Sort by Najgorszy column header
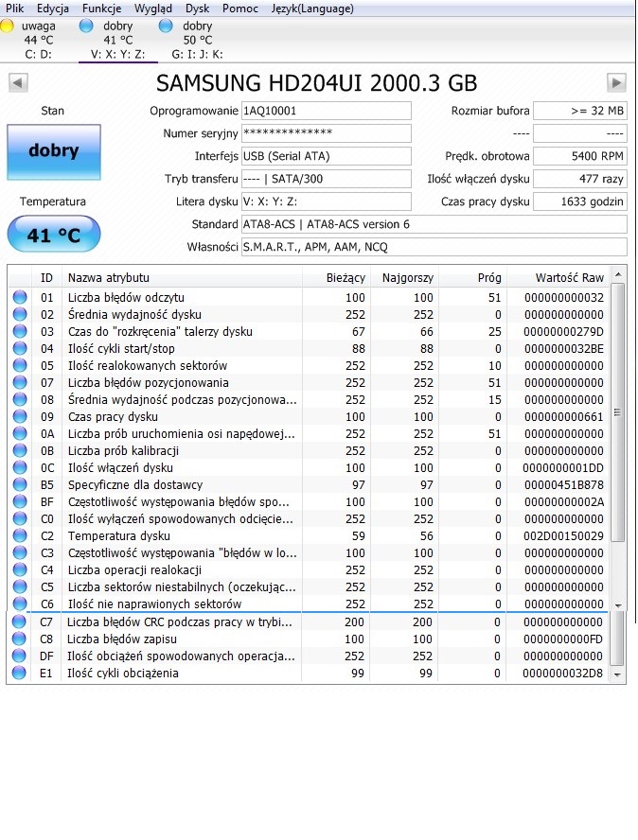This screenshot has height=840, width=638. click(x=403, y=278)
